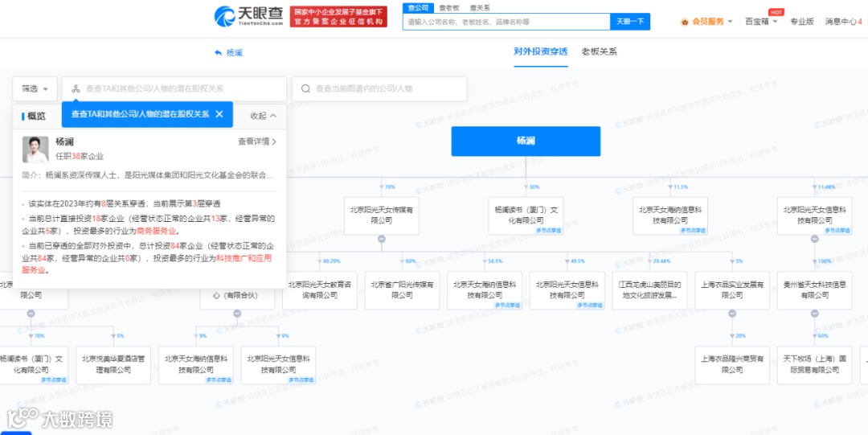Viewport: 868px width, 435px height.
Task: Collapse the 心（有限合伙） node
Action: (237, 314)
